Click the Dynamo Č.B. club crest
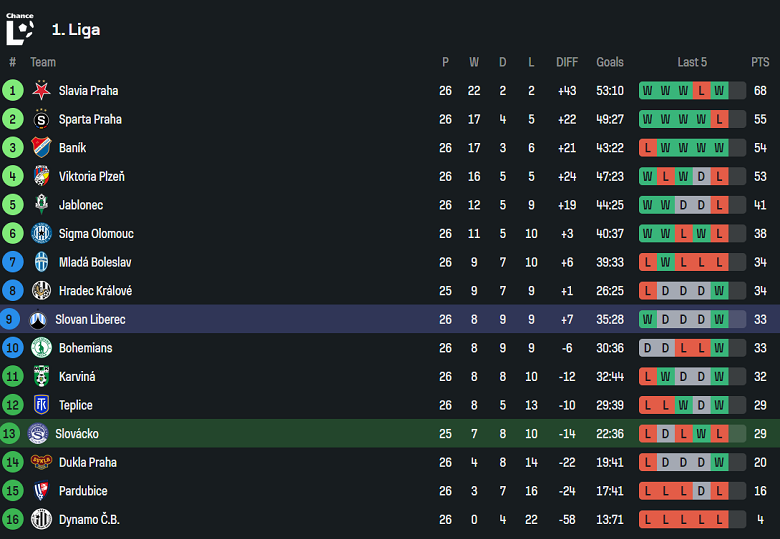 pos(41,520)
